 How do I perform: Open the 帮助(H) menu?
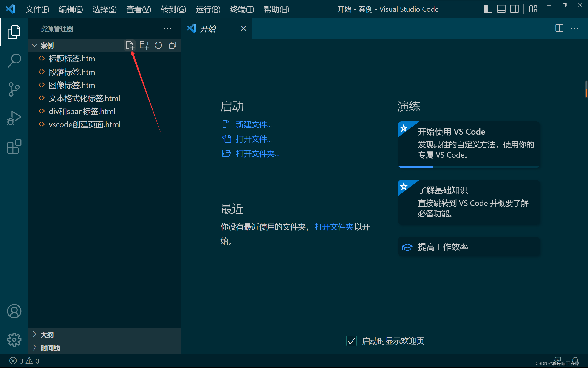(277, 9)
